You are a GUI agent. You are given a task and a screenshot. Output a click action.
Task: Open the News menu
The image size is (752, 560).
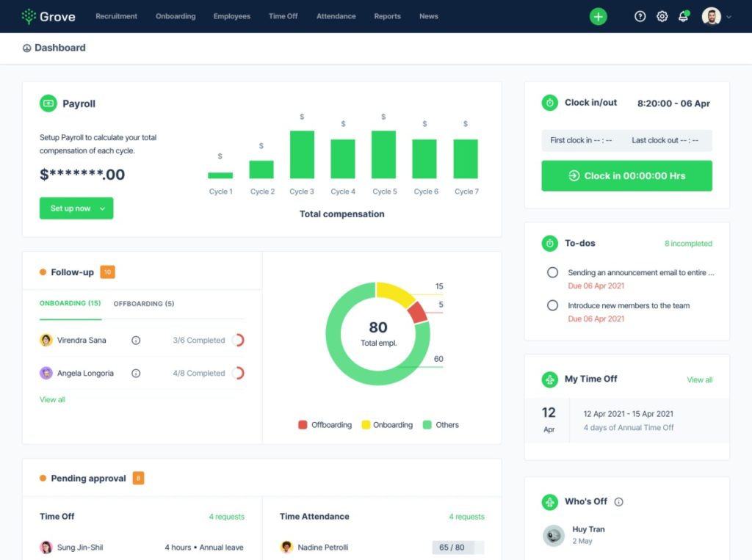tap(428, 16)
